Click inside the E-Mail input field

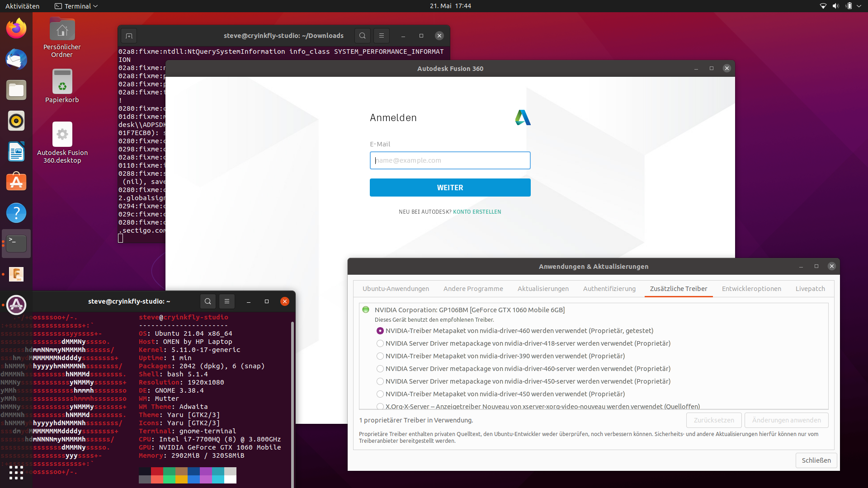point(450,160)
